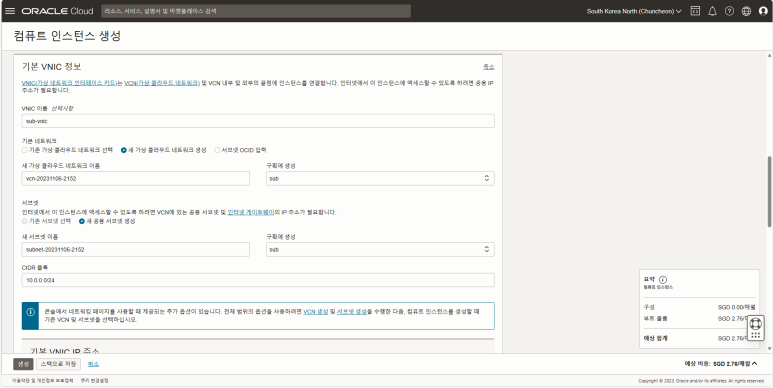Open the subnet 구획에 생성 dropdown
The height and width of the screenshot is (388, 773).
click(380, 249)
